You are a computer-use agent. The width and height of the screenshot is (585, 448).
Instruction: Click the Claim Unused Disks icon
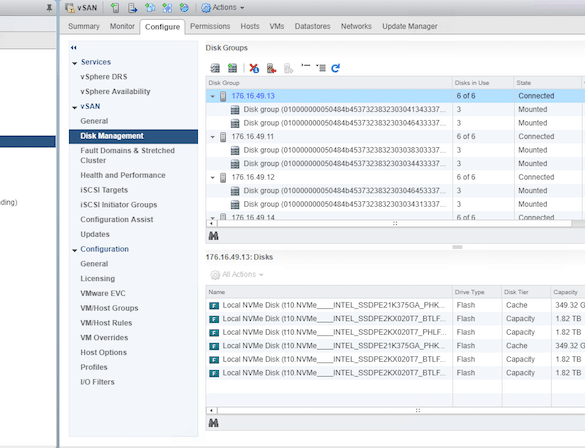point(215,68)
